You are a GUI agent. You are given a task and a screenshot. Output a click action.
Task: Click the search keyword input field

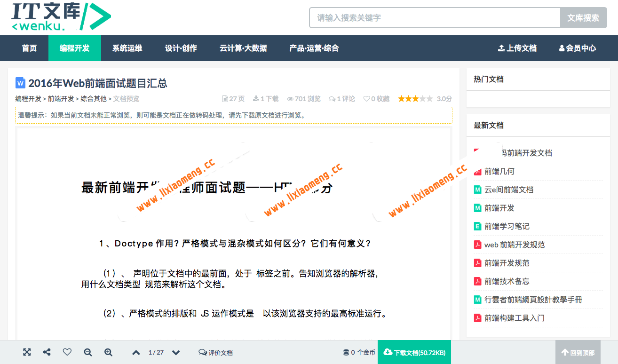[x=433, y=17]
